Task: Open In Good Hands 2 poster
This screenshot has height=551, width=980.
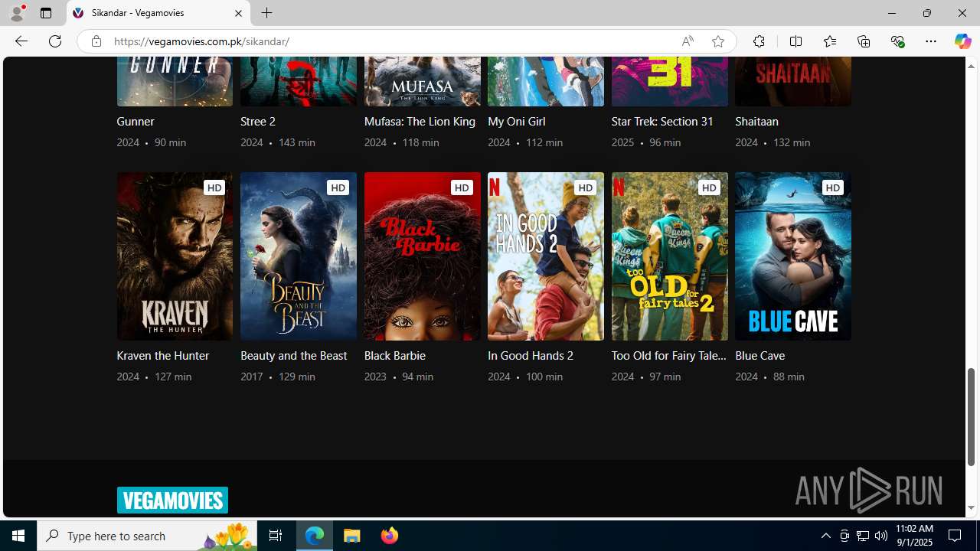Action: 546,256
